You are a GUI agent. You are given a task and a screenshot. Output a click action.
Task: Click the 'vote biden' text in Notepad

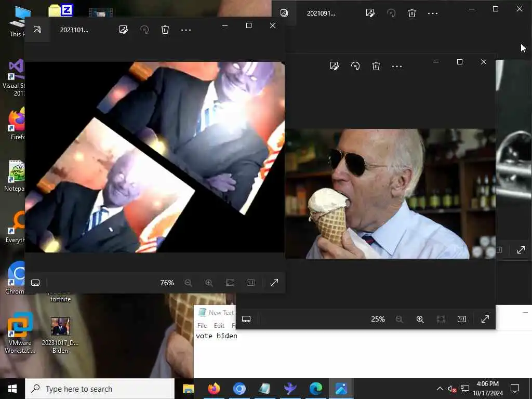(217, 336)
